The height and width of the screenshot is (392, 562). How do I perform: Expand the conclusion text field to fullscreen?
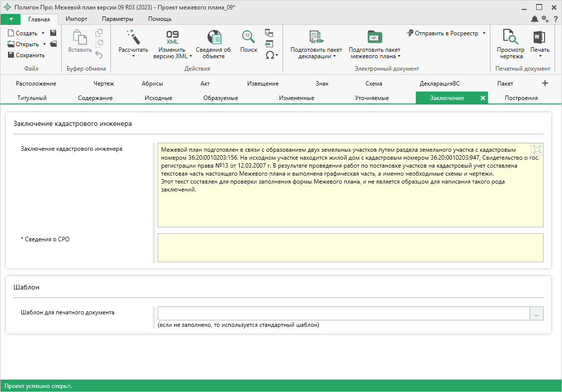coord(537,149)
